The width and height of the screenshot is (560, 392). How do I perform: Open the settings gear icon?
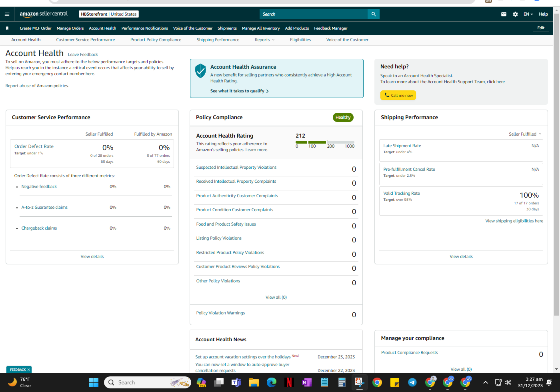[515, 14]
